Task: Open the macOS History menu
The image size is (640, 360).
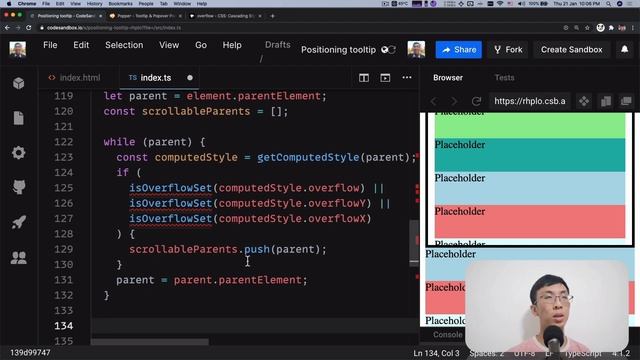Action: [94, 4]
